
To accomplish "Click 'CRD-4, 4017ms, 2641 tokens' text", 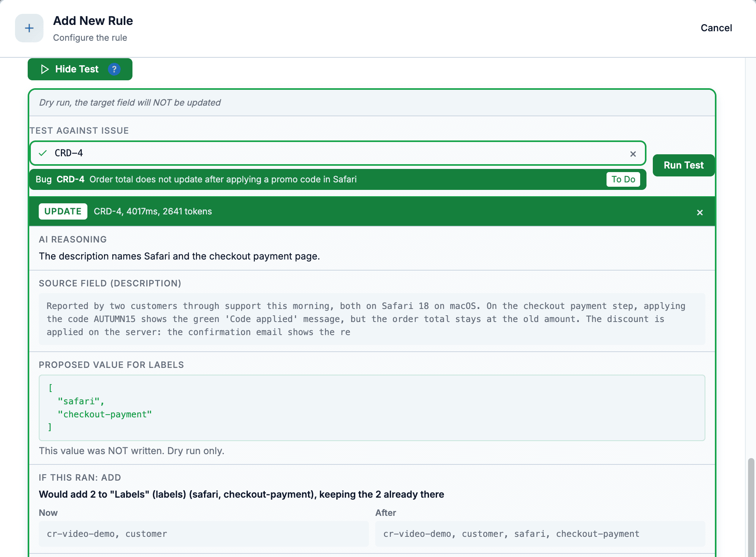I will pos(153,212).
